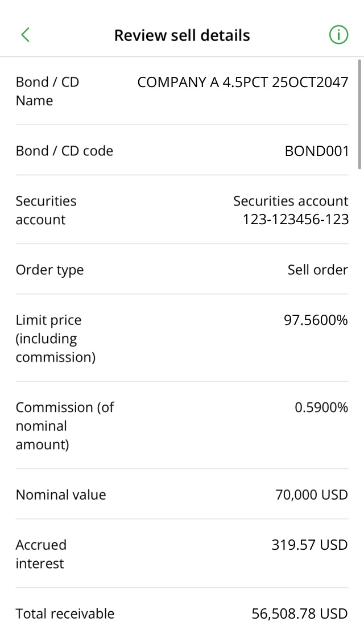
Task: Click the vertical scrollbar thumb
Action: [359, 114]
